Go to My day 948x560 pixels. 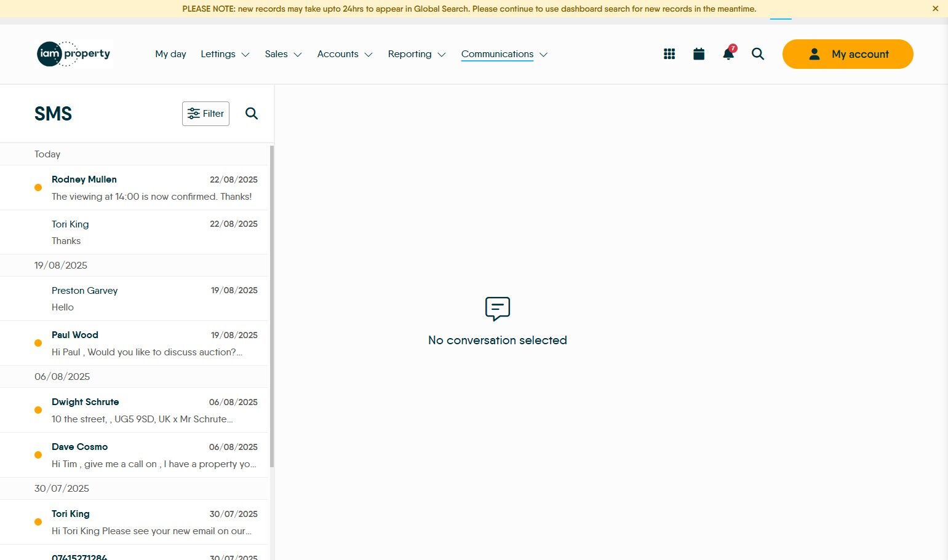click(170, 54)
